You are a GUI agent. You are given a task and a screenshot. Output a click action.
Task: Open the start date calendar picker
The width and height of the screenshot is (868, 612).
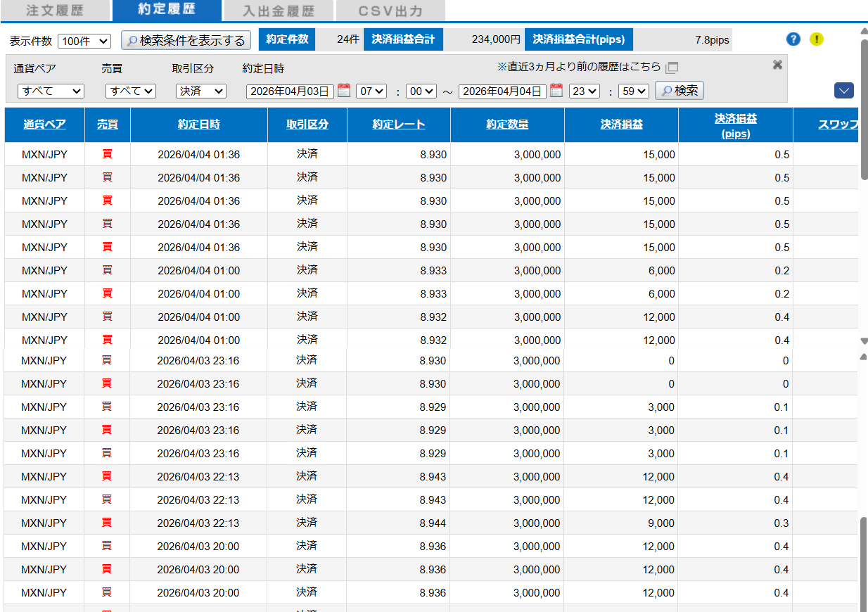coord(344,91)
